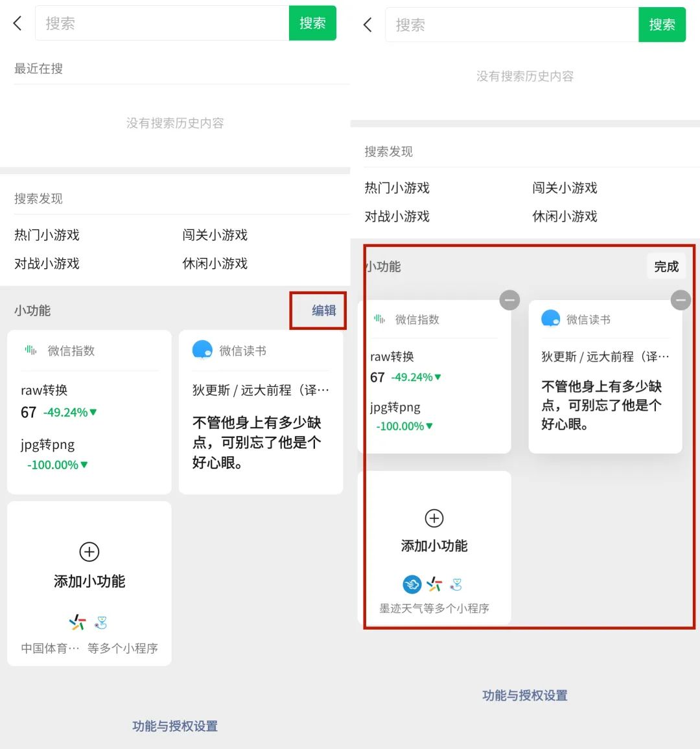Click the green 搜索 search button
The height and width of the screenshot is (749, 700).
pos(312,23)
